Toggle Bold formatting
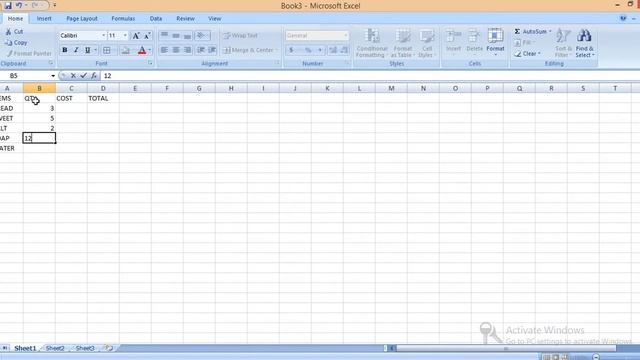Viewport: 640px width, 360px height. [x=64, y=50]
